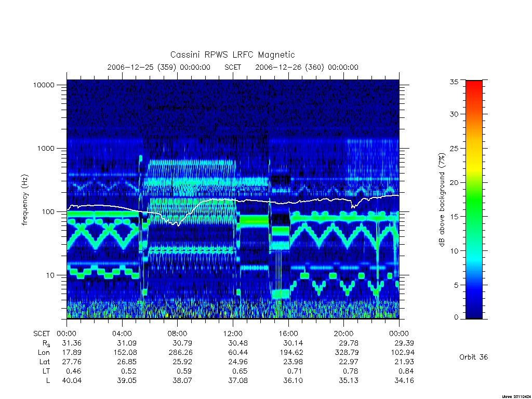Click the Lat value '24.96'
This screenshot has width=532, height=399.
point(238,362)
